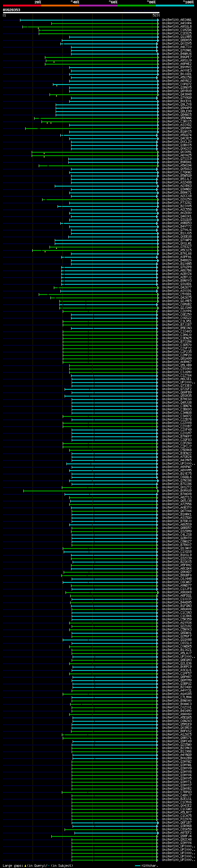Select the UniRef100_B4VT72 hit label
The width and height of the screenshot is (197, 868).
tap(177, 226)
